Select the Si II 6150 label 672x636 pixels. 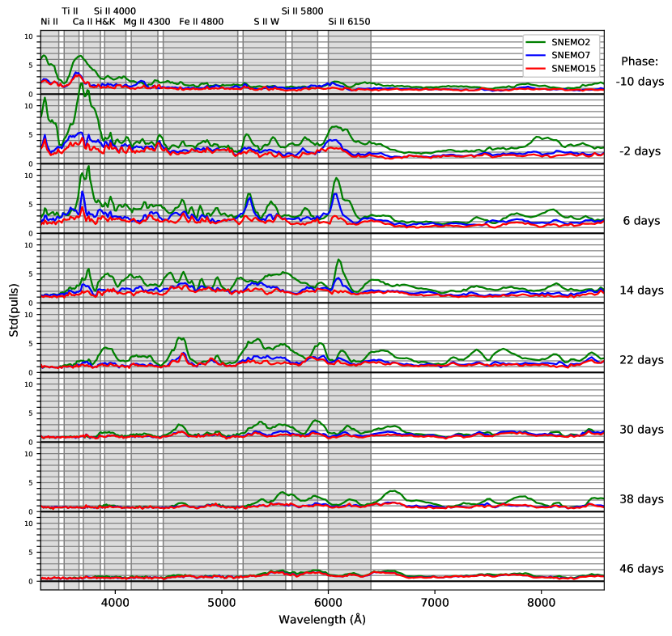click(x=349, y=22)
